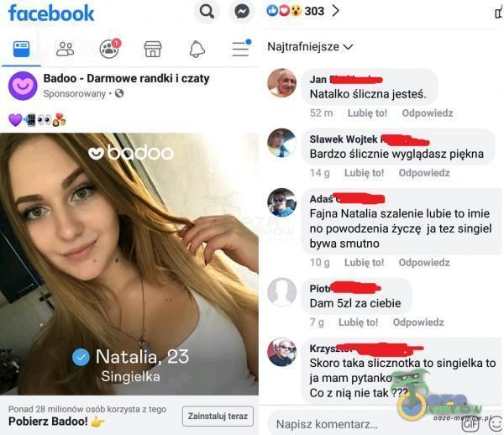This screenshot has width=504, height=435.
Task: Click Lubię to! under Jan's comment
Action: (367, 113)
